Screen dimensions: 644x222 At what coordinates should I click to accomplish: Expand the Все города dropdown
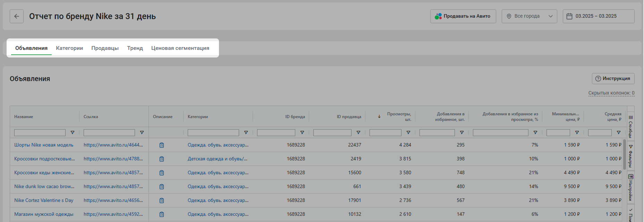529,16
